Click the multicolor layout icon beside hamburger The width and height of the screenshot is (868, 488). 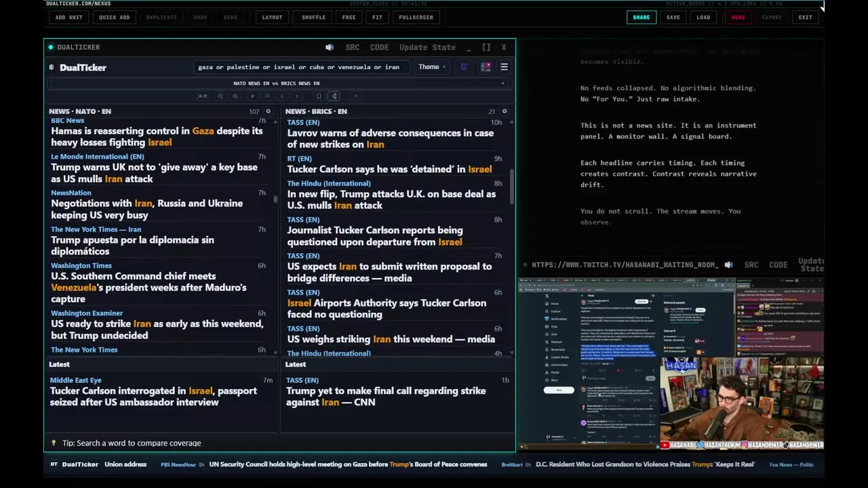pyautogui.click(x=486, y=67)
